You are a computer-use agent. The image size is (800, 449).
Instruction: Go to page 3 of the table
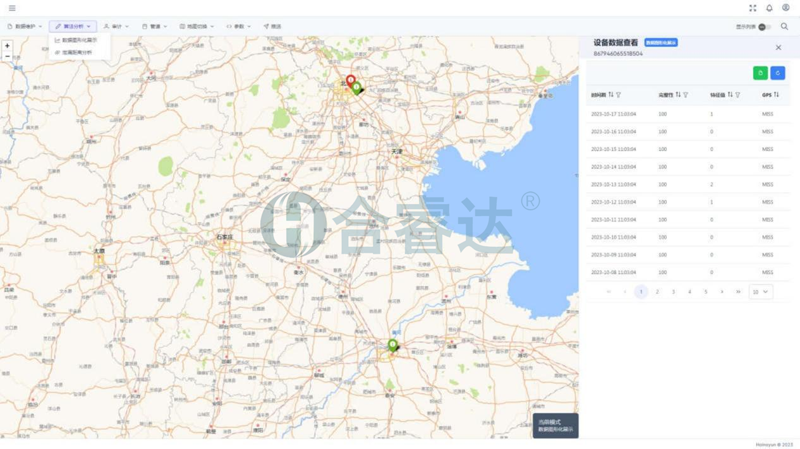click(673, 292)
